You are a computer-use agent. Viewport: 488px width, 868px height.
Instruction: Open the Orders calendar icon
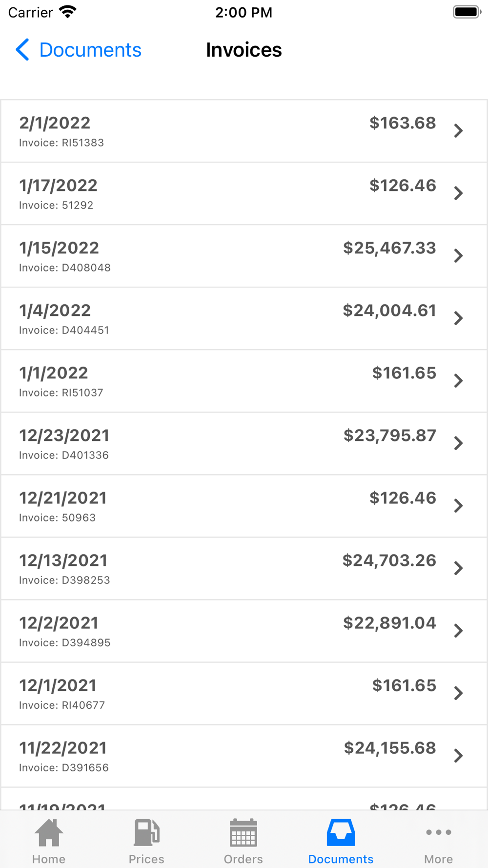coord(243,832)
